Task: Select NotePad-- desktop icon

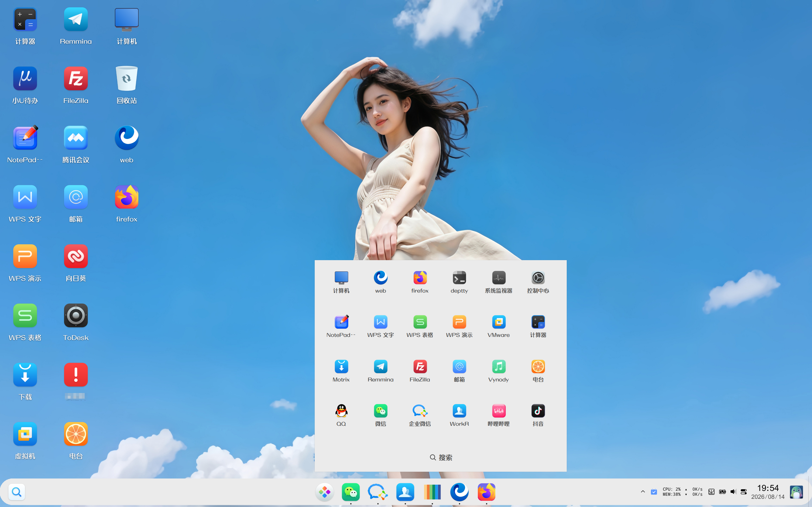Action: 25,145
